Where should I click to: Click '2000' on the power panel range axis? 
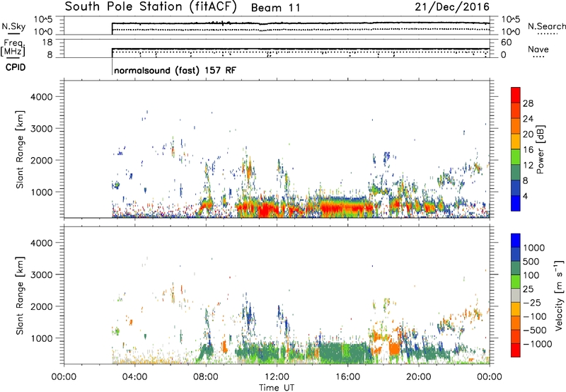click(x=41, y=160)
